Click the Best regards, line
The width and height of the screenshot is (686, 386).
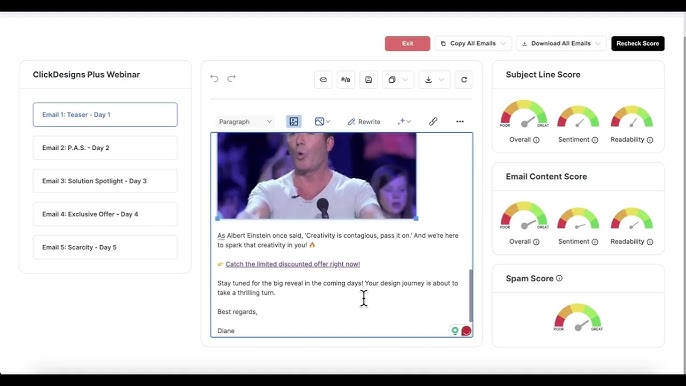(x=237, y=312)
